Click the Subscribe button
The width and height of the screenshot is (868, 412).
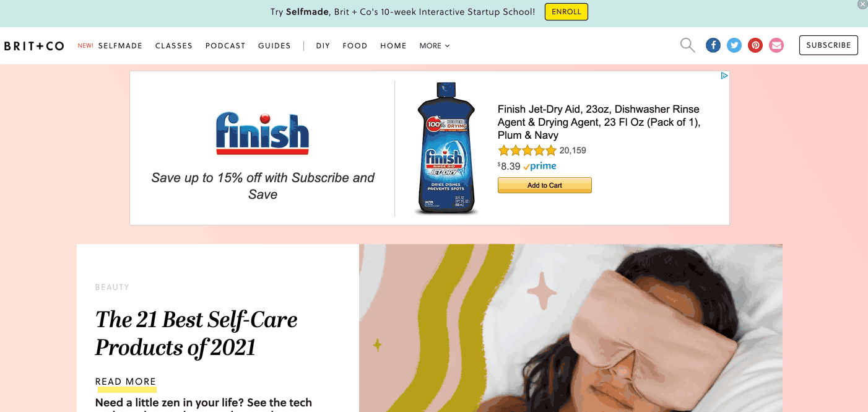pos(828,45)
